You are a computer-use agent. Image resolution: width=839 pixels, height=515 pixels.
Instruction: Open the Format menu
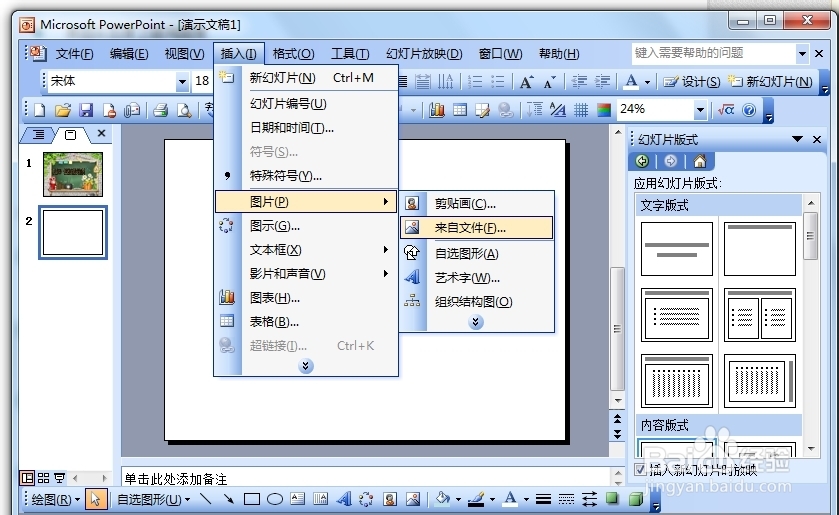[293, 54]
